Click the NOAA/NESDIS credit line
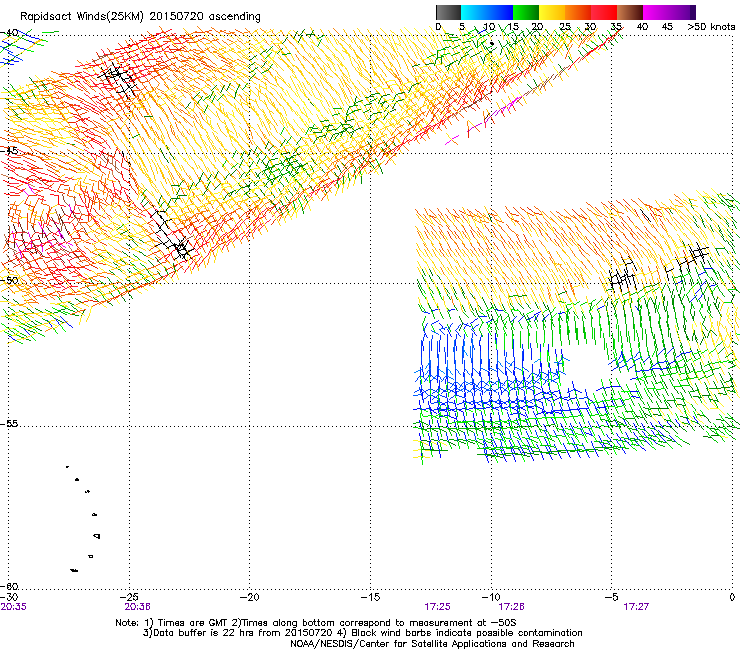The width and height of the screenshot is (740, 650). pos(432,644)
